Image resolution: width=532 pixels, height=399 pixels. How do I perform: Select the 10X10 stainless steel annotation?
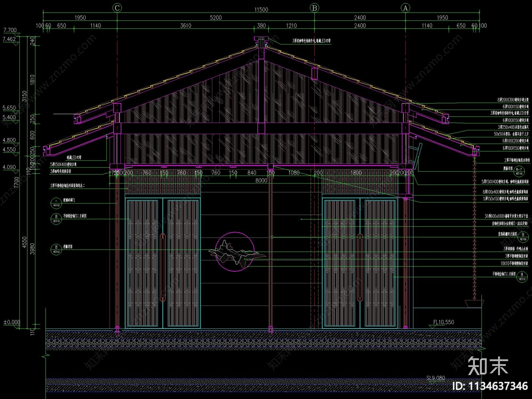[514, 263]
